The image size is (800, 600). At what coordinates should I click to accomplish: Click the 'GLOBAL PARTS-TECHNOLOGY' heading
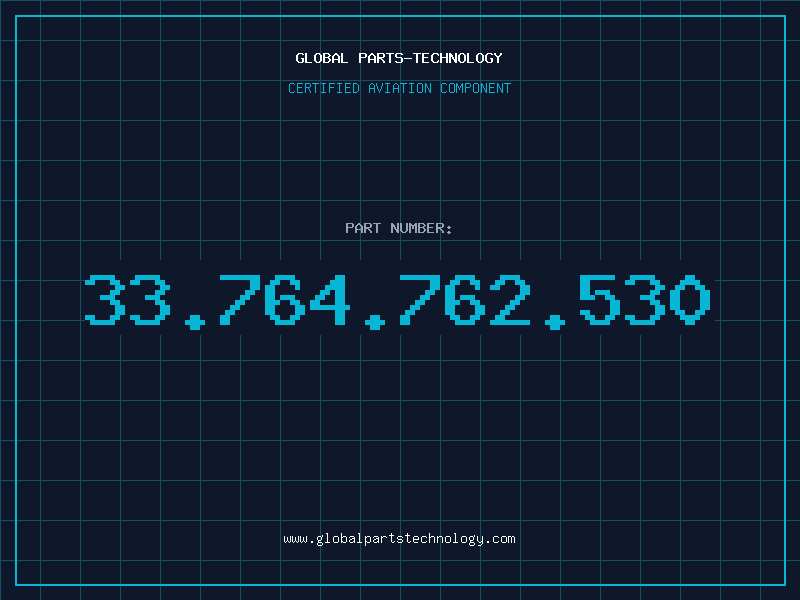coord(399,58)
